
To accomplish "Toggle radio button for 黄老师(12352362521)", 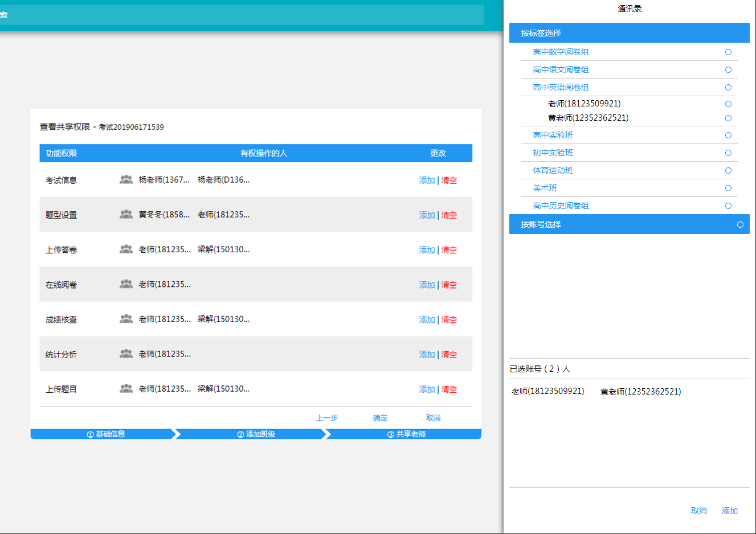I will 728,118.
